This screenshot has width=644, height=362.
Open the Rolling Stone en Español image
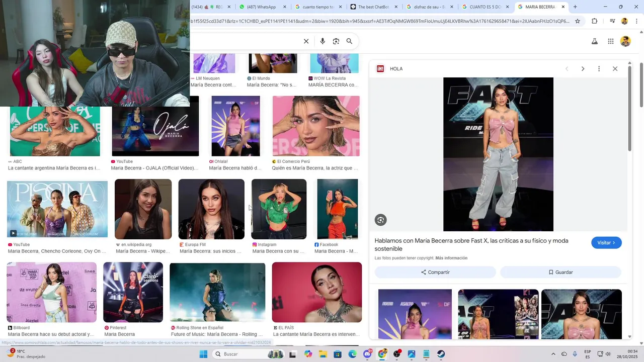point(217,292)
